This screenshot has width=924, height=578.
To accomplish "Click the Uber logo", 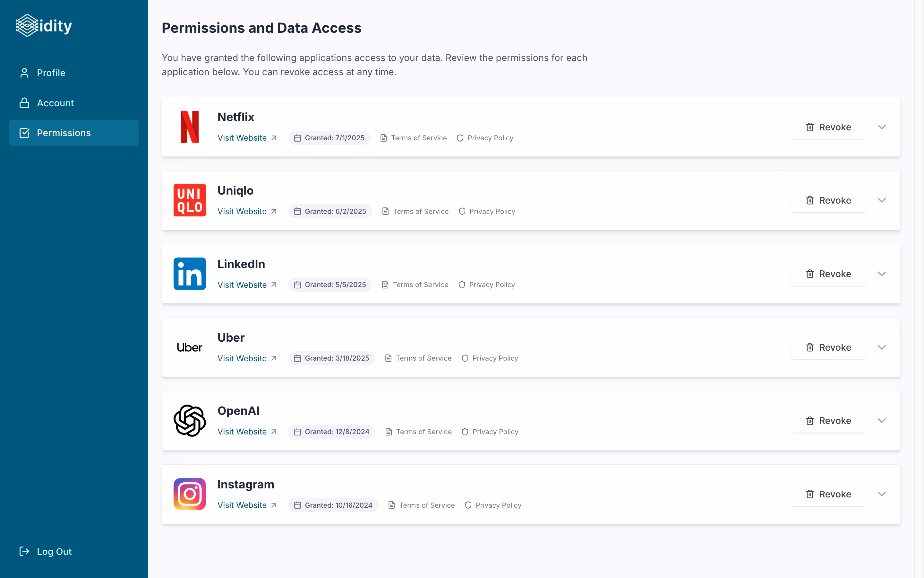I will pos(190,347).
